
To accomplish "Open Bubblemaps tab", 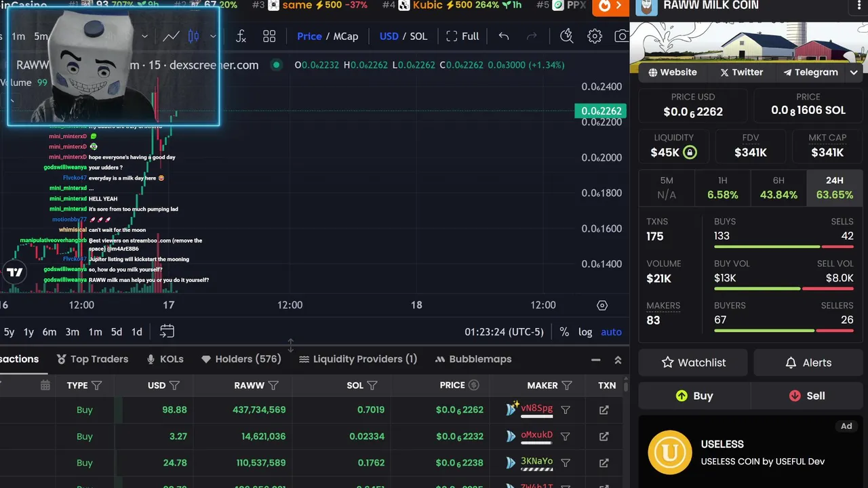I will pos(473,359).
